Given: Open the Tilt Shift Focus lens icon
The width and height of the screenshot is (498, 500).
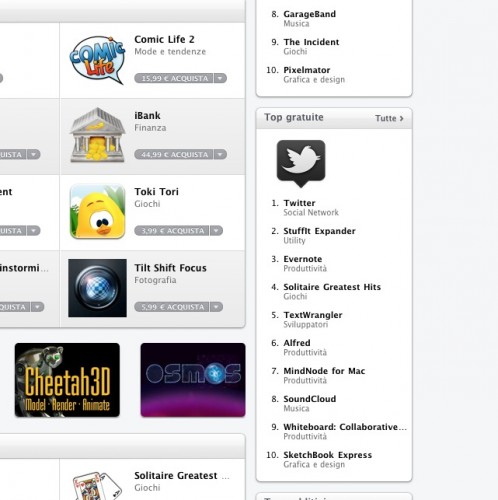Looking at the screenshot, I should point(97,288).
